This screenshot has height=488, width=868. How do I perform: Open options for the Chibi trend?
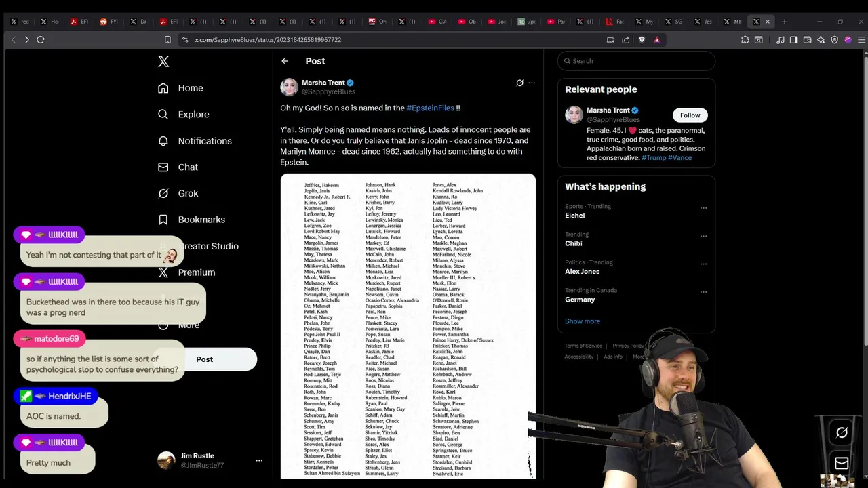click(703, 236)
